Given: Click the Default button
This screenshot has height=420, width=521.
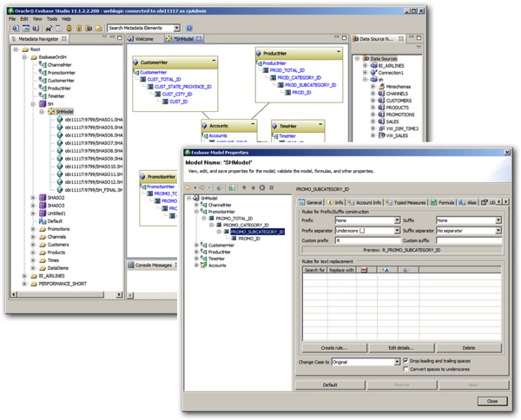Looking at the screenshot, I should 330,385.
